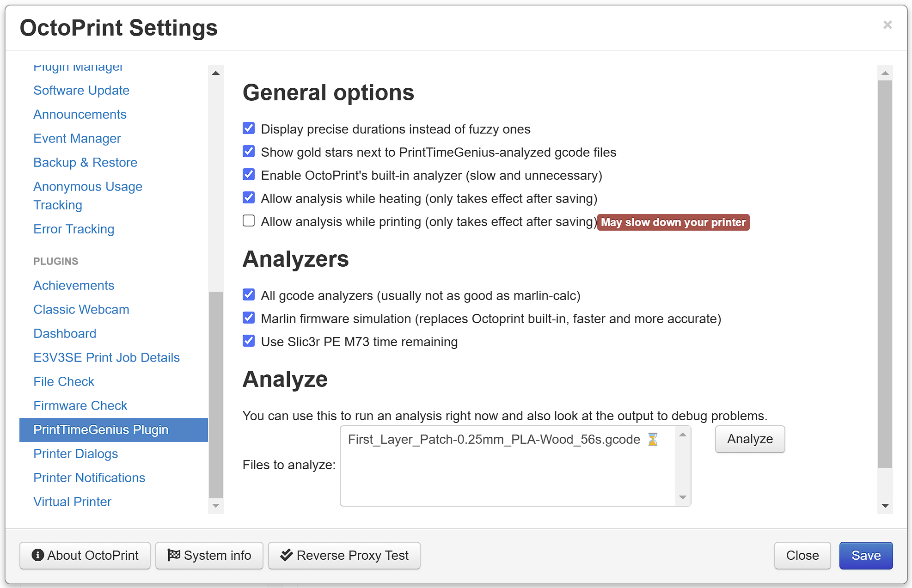This screenshot has height=588, width=912.
Task: Uncheck All gcode analyzers option
Action: (249, 294)
